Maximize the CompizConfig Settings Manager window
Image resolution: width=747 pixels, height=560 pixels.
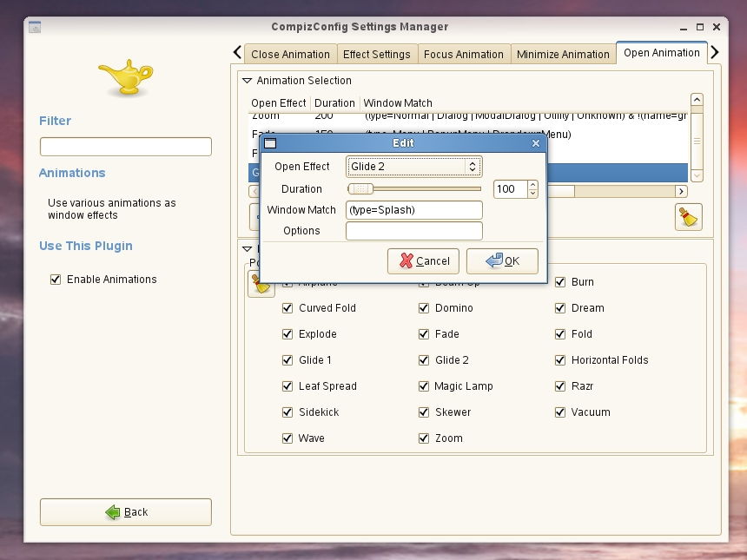[x=700, y=27]
